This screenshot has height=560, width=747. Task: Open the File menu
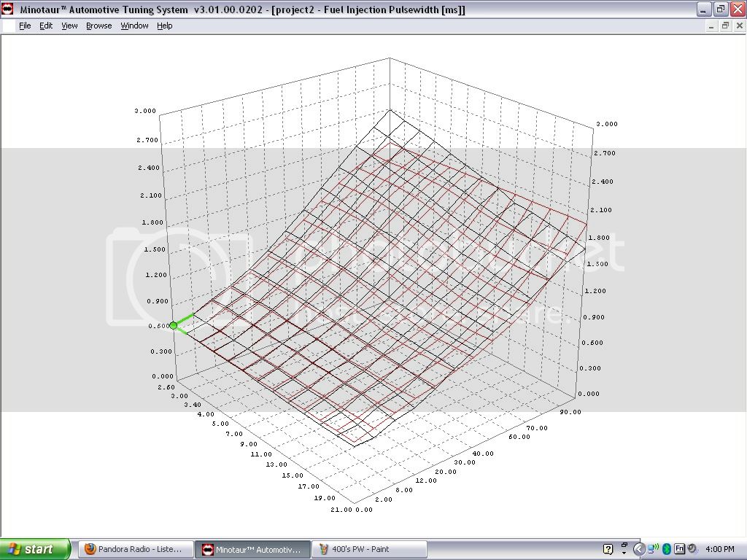tap(25, 26)
